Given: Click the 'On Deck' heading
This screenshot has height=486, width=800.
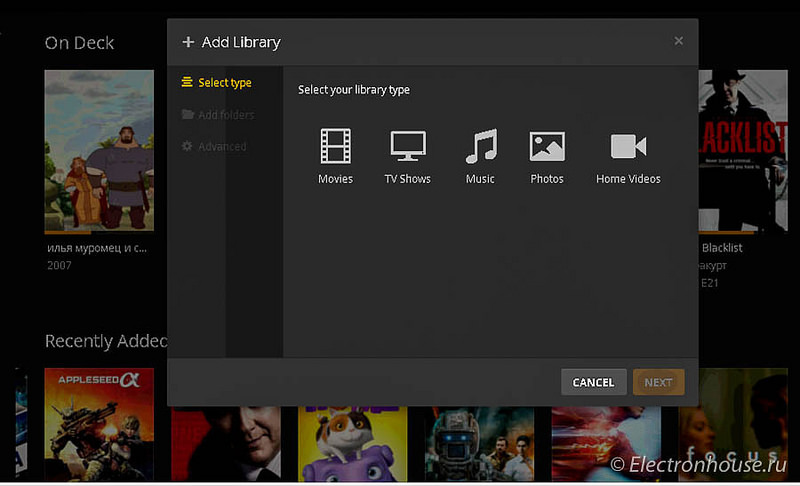Looking at the screenshot, I should coord(79,43).
